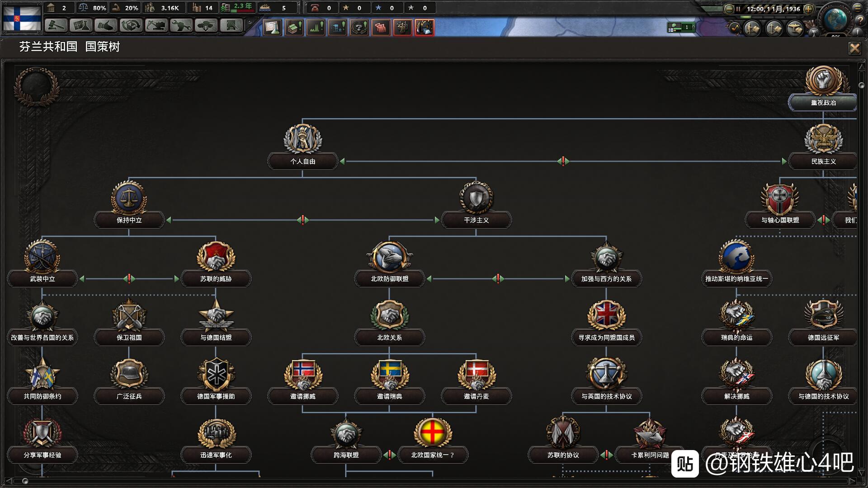Viewport: 868px width, 488px height.
Task: Pick the 推动斯堪的纳维亚统一 focus
Action: click(736, 279)
